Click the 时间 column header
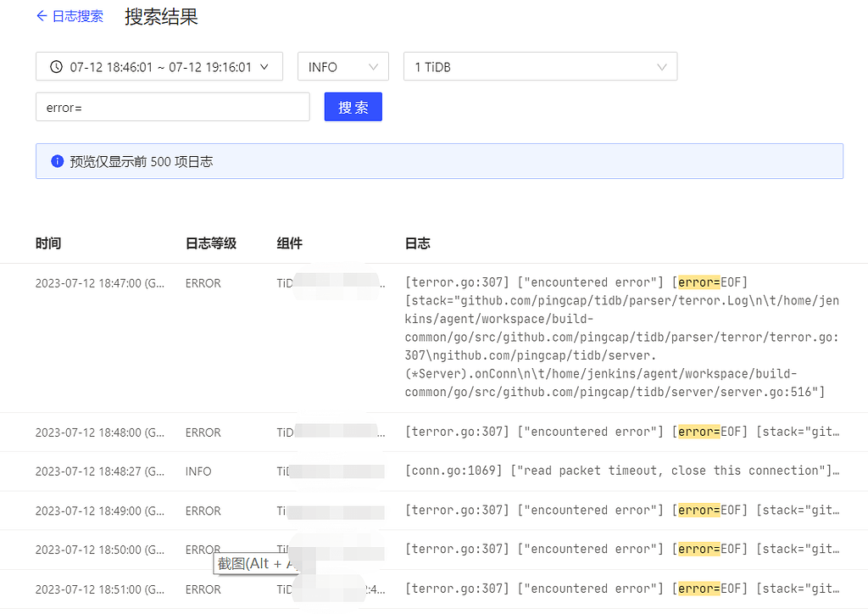This screenshot has width=868, height=614. [x=48, y=243]
